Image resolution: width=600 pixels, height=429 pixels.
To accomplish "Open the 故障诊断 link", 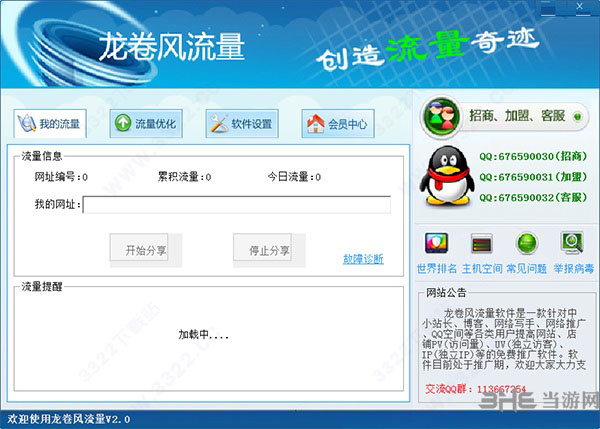I will [x=363, y=259].
